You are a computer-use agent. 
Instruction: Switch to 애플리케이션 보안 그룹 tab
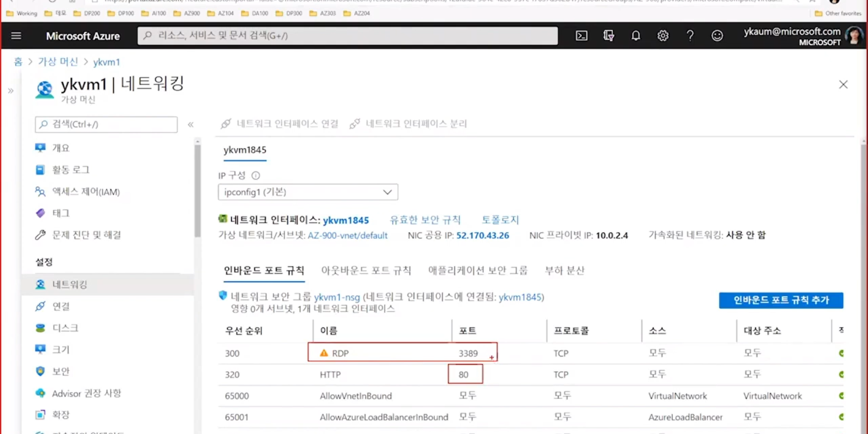coord(478,270)
